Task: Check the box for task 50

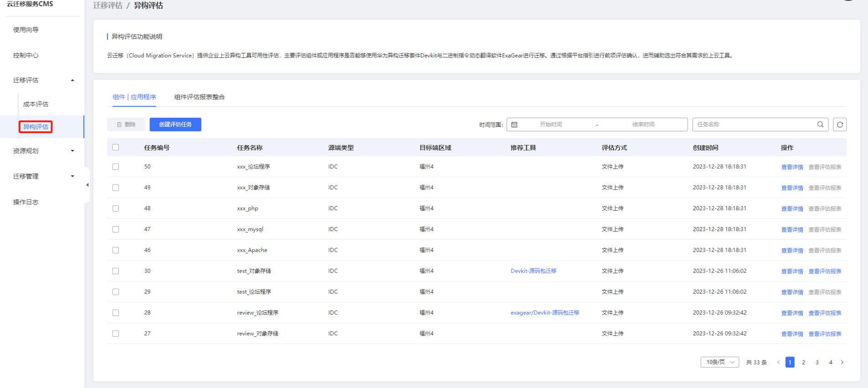Action: pyautogui.click(x=116, y=167)
